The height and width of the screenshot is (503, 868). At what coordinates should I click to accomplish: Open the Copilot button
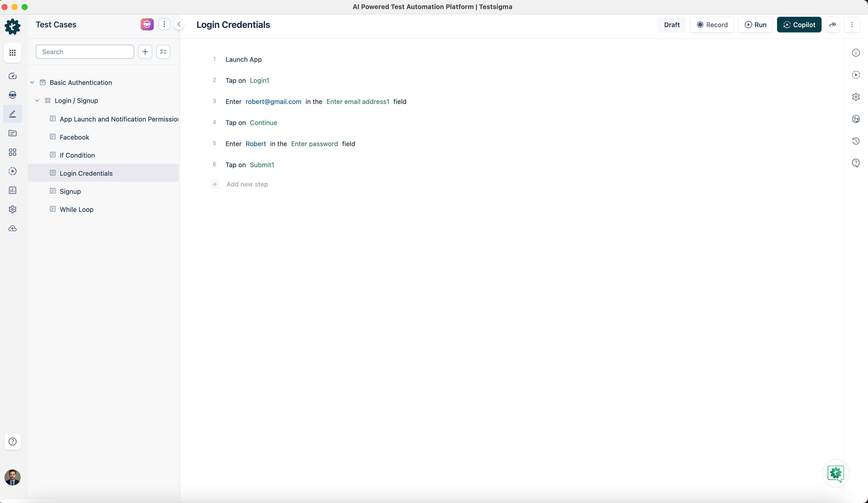click(x=799, y=25)
